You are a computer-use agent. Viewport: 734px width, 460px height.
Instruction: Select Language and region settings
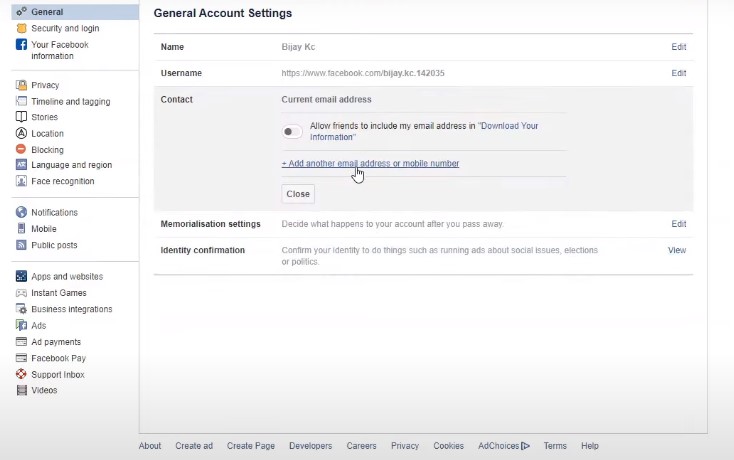tap(72, 165)
